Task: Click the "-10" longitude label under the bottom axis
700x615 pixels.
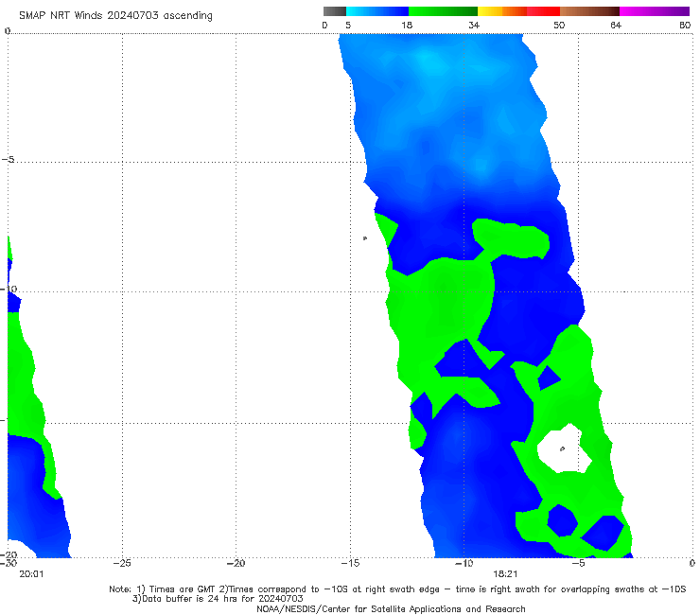Action: click(x=464, y=563)
